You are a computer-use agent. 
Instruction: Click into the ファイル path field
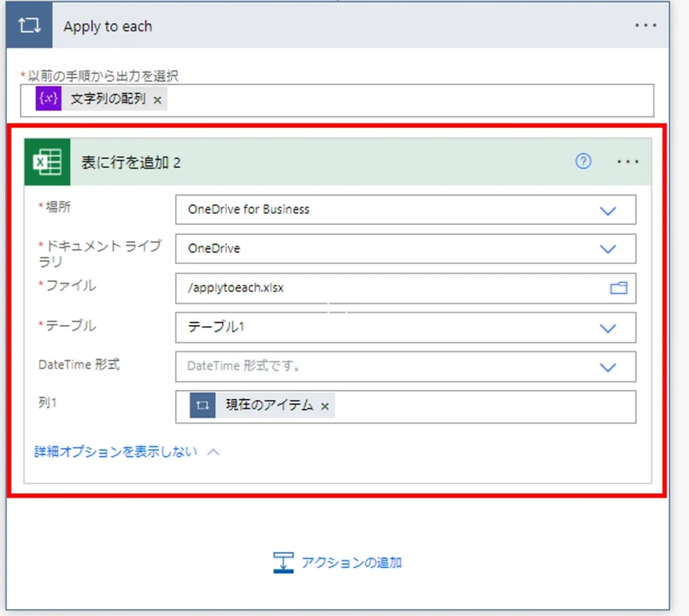click(390, 288)
